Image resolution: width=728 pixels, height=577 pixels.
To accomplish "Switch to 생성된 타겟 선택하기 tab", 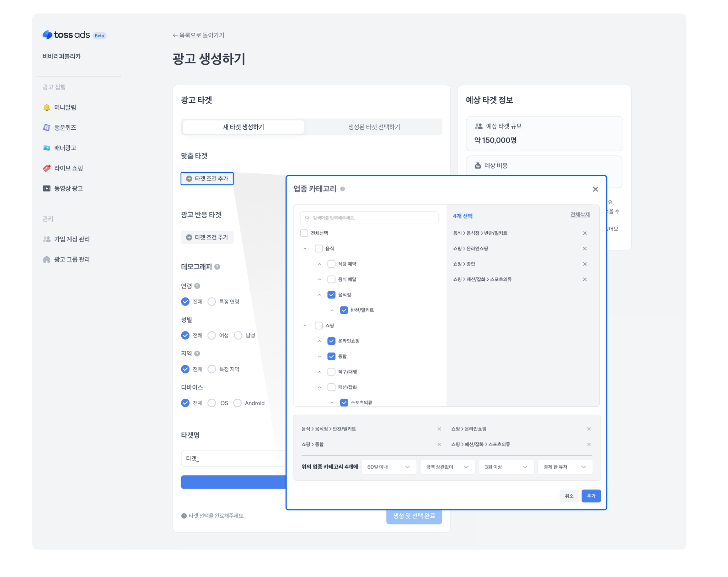I will pyautogui.click(x=374, y=127).
